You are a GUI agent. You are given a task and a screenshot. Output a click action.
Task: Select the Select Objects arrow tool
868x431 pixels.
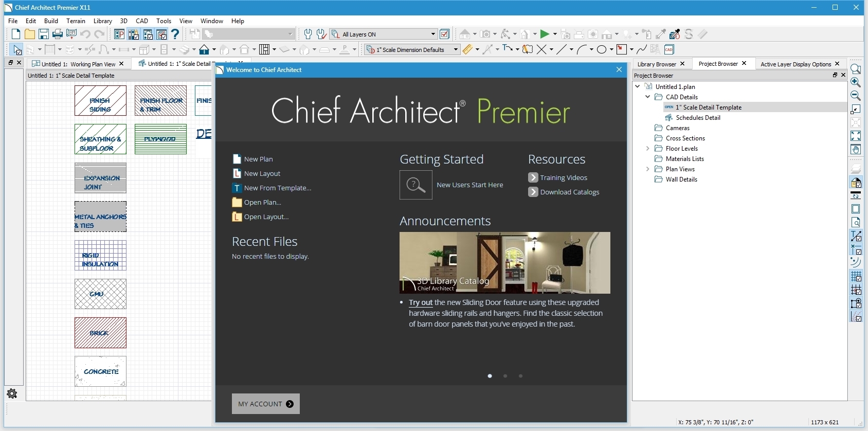(16, 50)
